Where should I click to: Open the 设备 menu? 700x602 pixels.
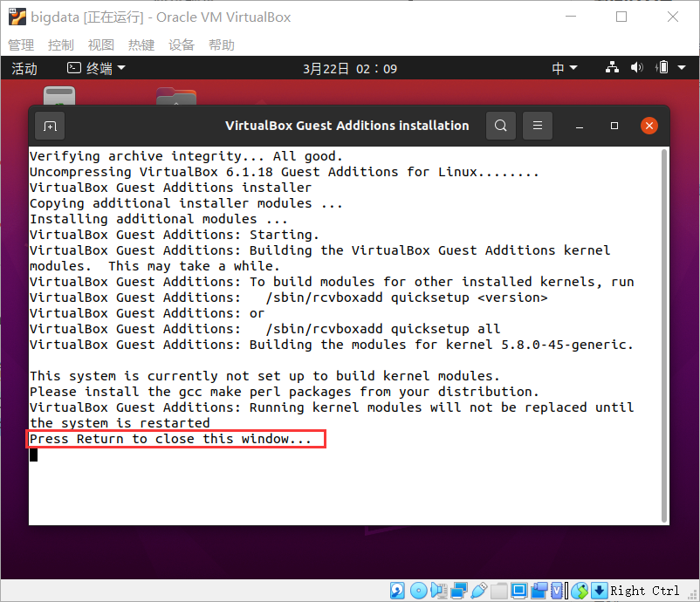pos(182,45)
